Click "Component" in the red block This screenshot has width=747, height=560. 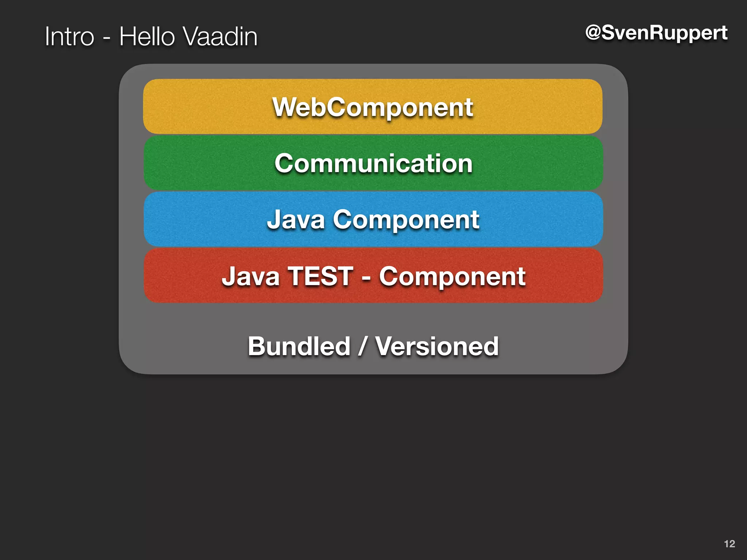(x=452, y=276)
